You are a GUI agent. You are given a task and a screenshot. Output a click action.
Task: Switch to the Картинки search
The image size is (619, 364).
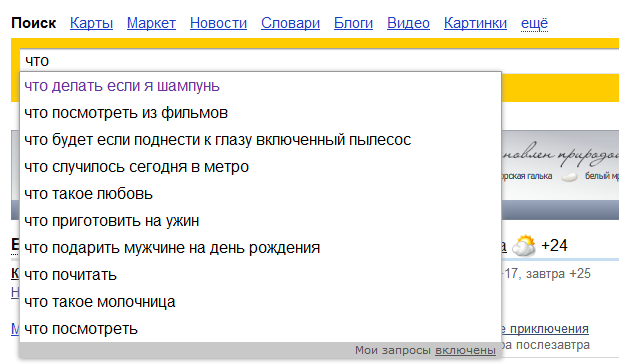pos(475,23)
